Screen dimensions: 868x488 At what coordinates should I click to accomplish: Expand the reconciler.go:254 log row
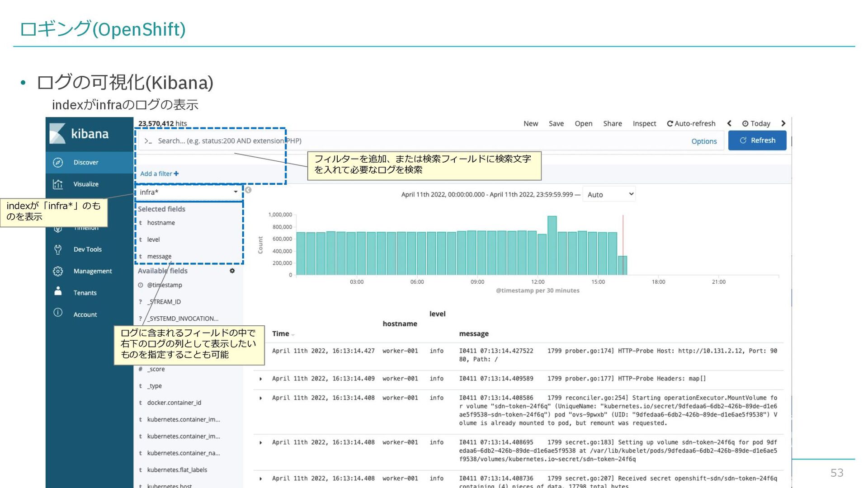coord(260,398)
